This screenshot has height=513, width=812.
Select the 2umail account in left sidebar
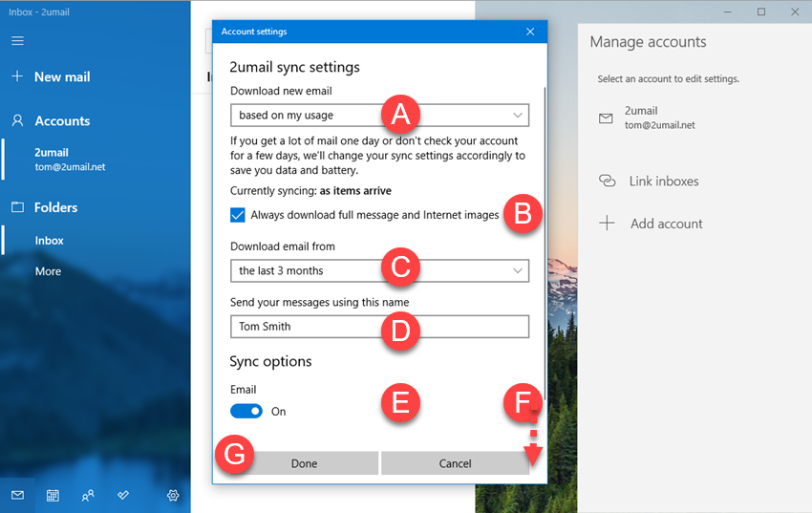pyautogui.click(x=70, y=159)
